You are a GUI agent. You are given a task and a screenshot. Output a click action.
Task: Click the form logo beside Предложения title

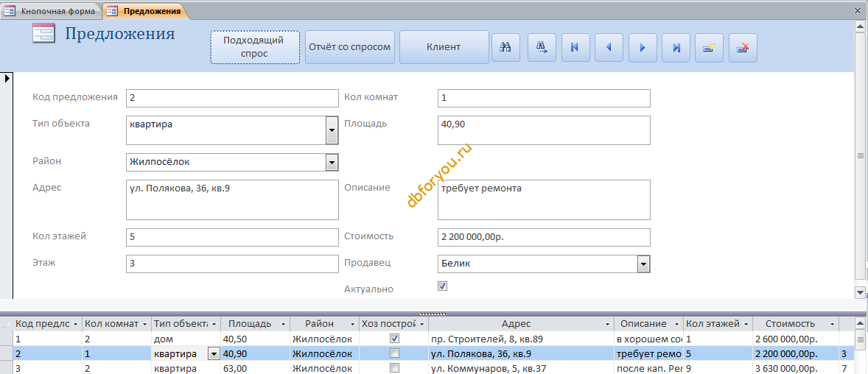pyautogui.click(x=43, y=34)
